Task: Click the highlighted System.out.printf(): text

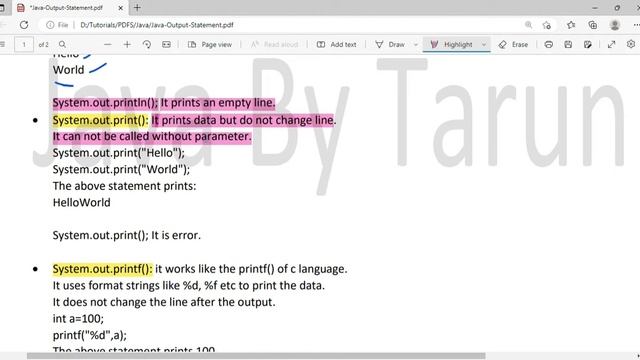Action: point(102,269)
